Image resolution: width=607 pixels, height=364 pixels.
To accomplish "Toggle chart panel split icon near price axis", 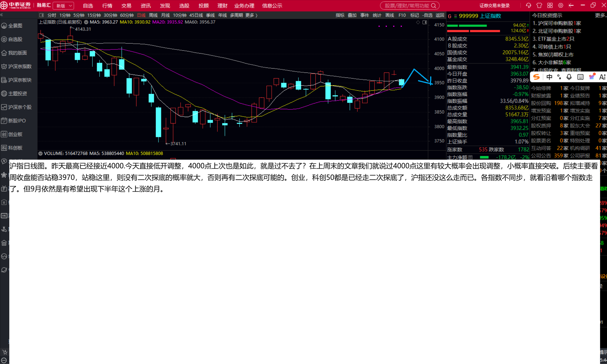I will pyautogui.click(x=425, y=22).
